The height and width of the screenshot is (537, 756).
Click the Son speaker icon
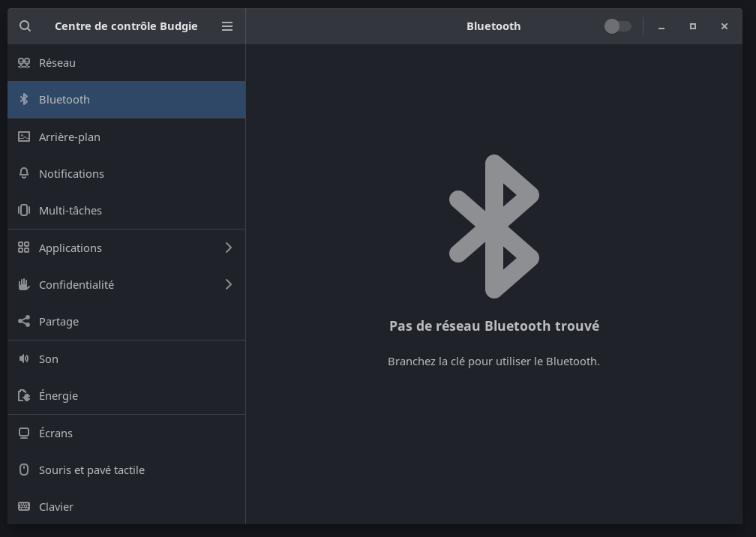pyautogui.click(x=24, y=358)
